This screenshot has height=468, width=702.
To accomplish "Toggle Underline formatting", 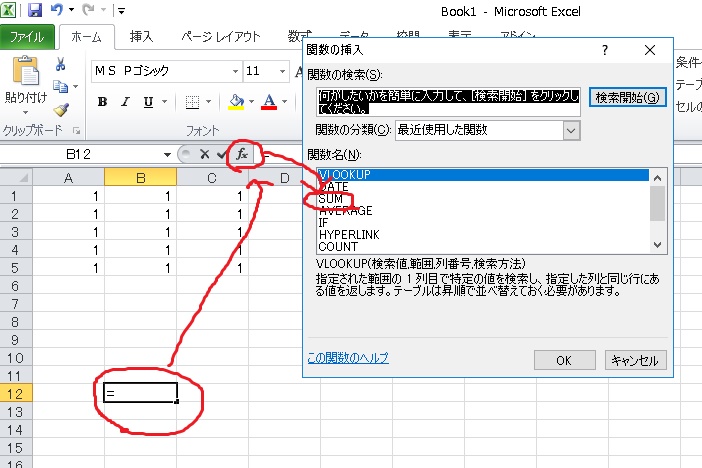I will pos(149,102).
